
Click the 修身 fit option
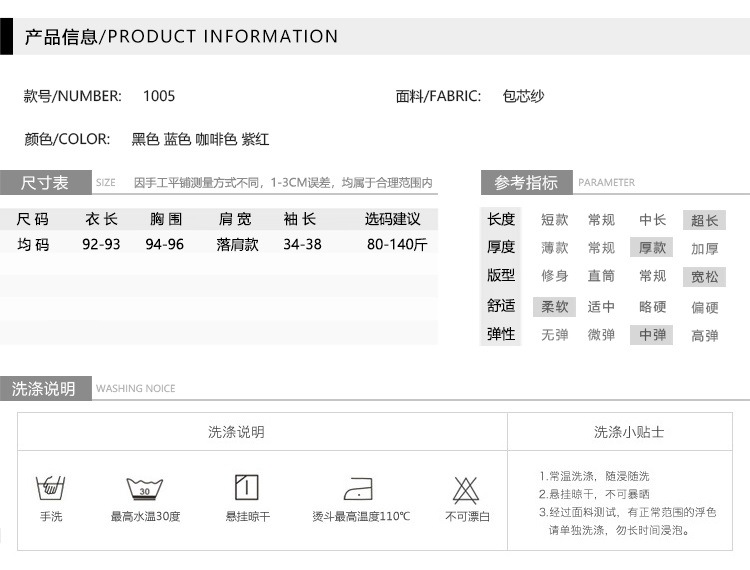(x=554, y=276)
